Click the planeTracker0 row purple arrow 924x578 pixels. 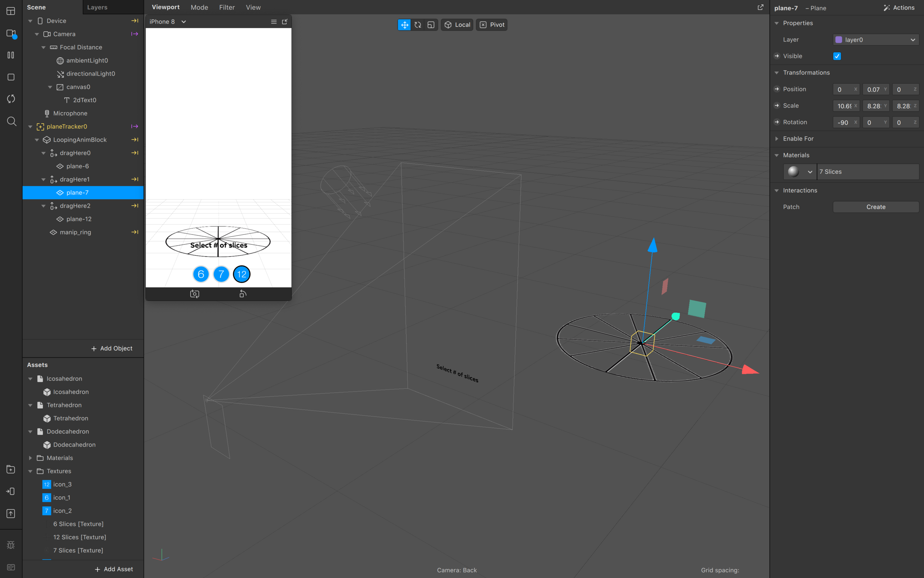pyautogui.click(x=135, y=126)
